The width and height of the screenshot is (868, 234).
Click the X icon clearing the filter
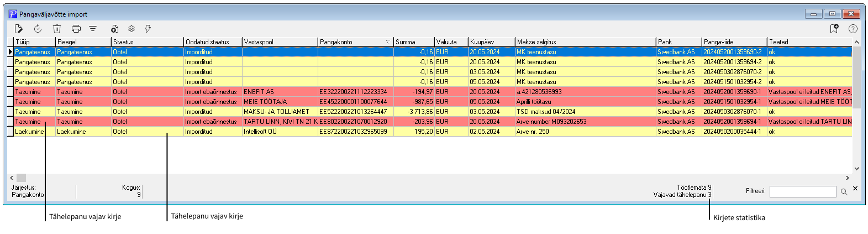pos(855,189)
